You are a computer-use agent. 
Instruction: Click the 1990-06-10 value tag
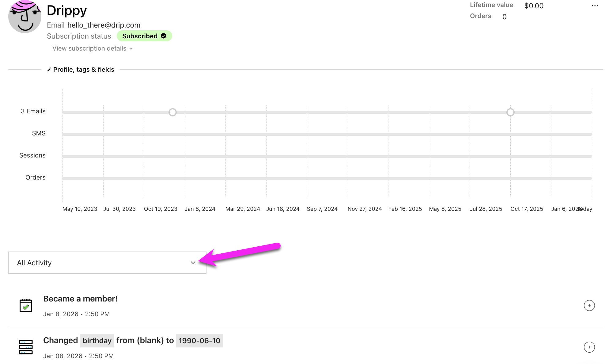199,340
